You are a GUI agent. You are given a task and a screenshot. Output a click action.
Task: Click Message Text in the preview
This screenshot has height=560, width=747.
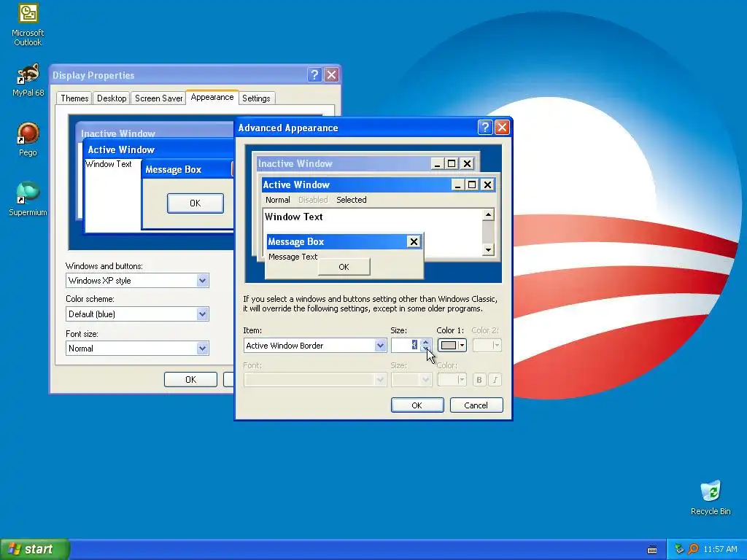coord(293,257)
